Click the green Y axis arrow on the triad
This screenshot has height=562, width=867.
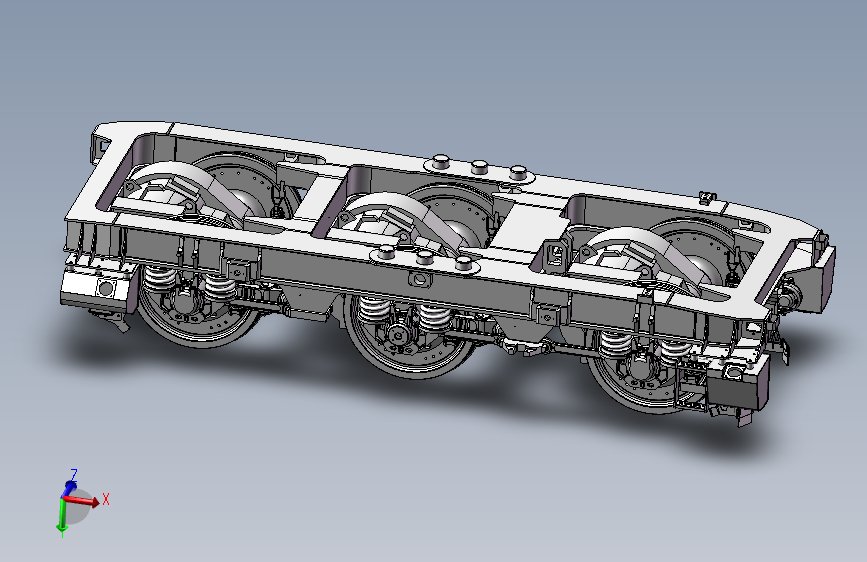coord(61,516)
